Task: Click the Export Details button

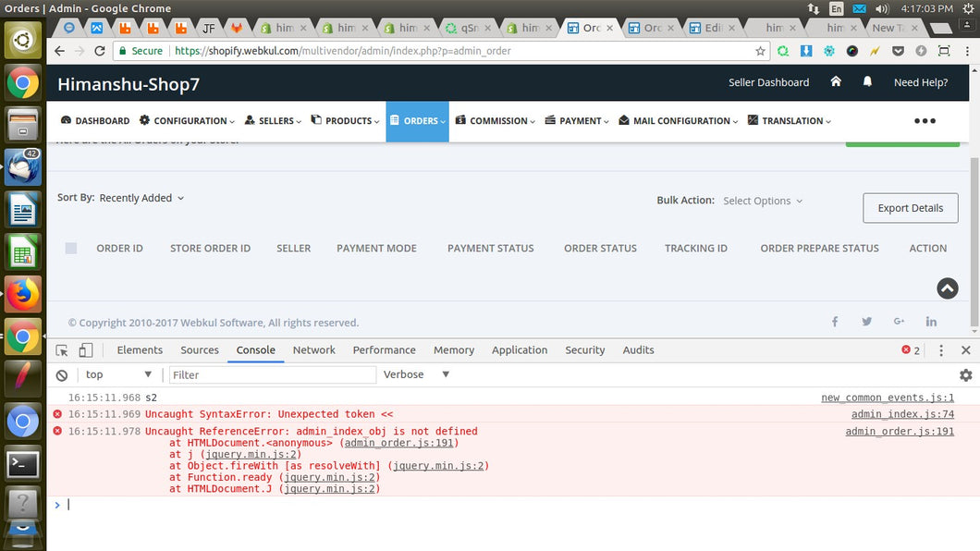Action: coord(910,208)
